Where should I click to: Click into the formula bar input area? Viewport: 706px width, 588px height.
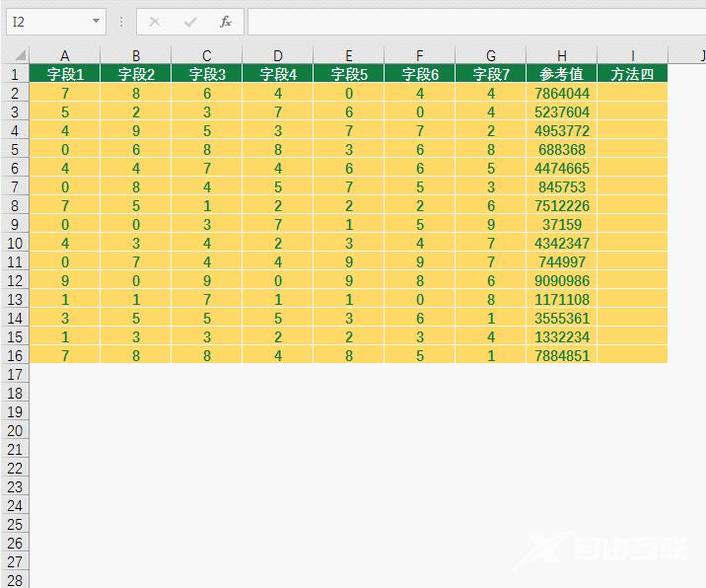473,22
